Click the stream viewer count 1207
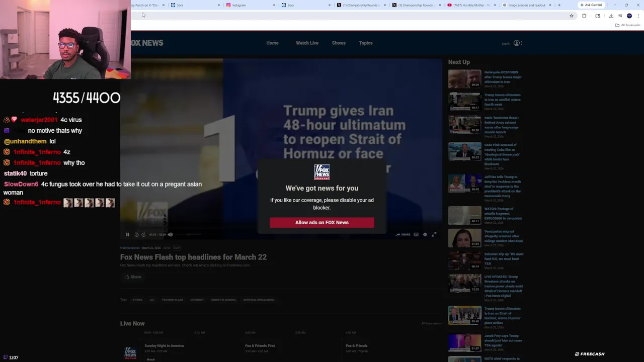 (11, 357)
